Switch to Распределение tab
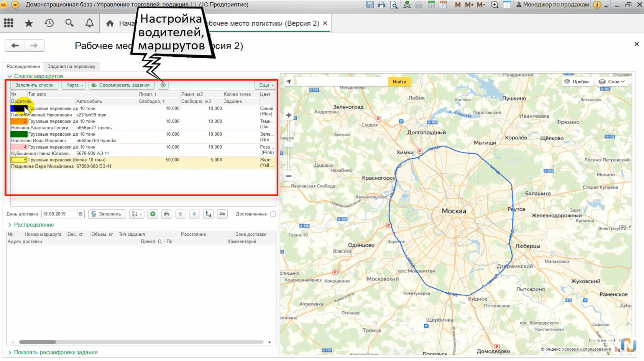This screenshot has width=644, height=361. [x=23, y=66]
